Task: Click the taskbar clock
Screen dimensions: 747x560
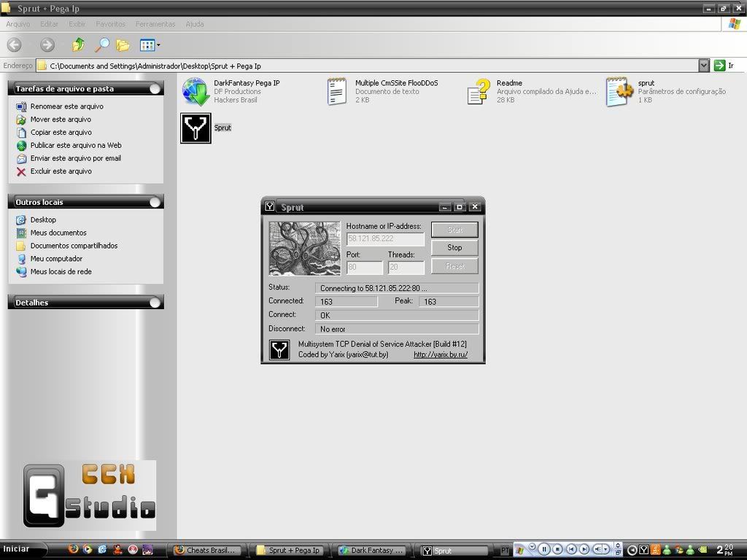Action: [x=725, y=550]
